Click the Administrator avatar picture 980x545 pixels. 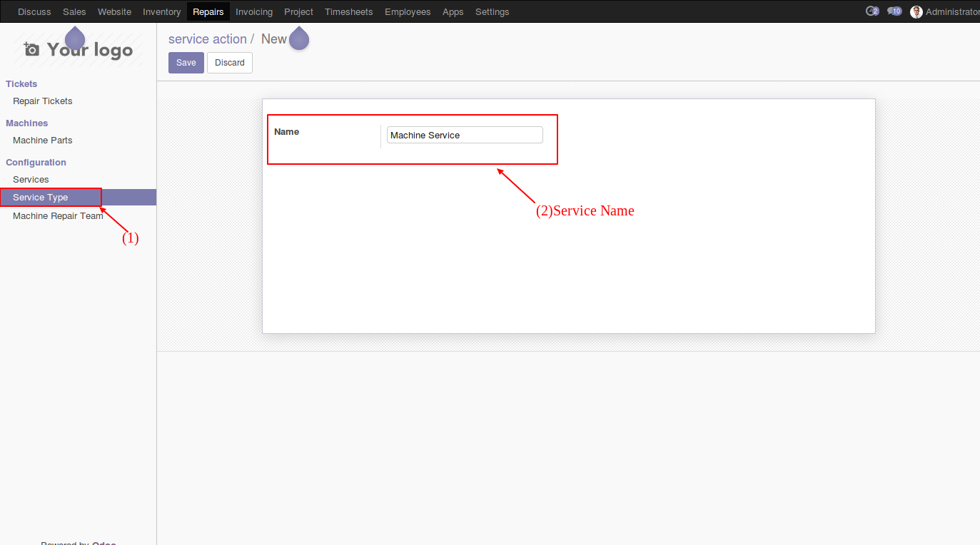coord(916,12)
